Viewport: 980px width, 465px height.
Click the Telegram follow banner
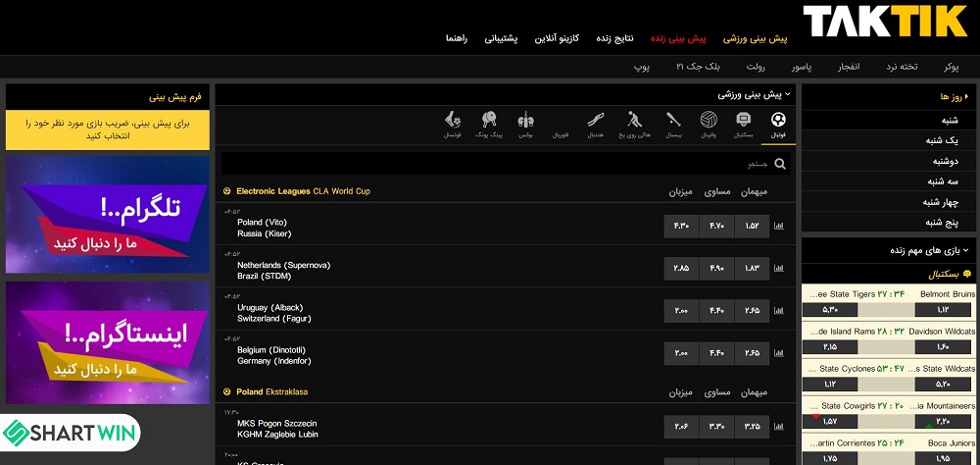[107, 215]
